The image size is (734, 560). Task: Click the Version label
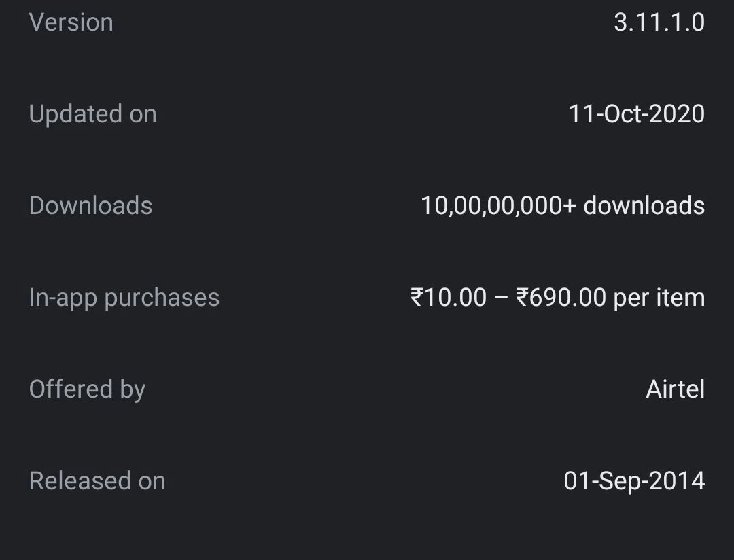[71, 22]
